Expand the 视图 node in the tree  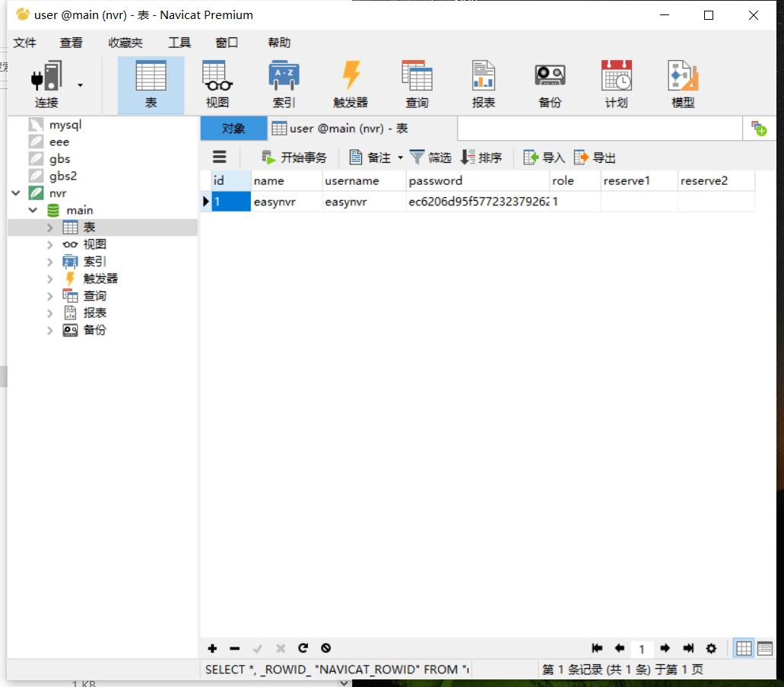tap(50, 244)
